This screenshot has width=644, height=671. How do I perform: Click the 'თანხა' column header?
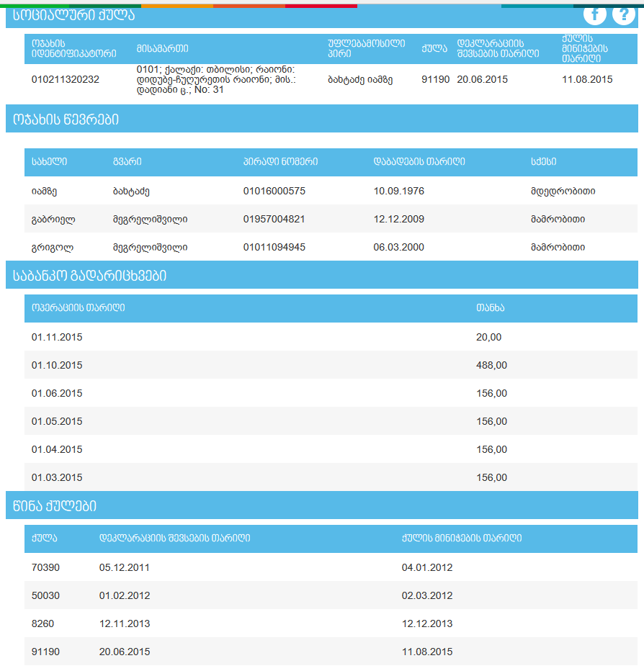pos(490,308)
